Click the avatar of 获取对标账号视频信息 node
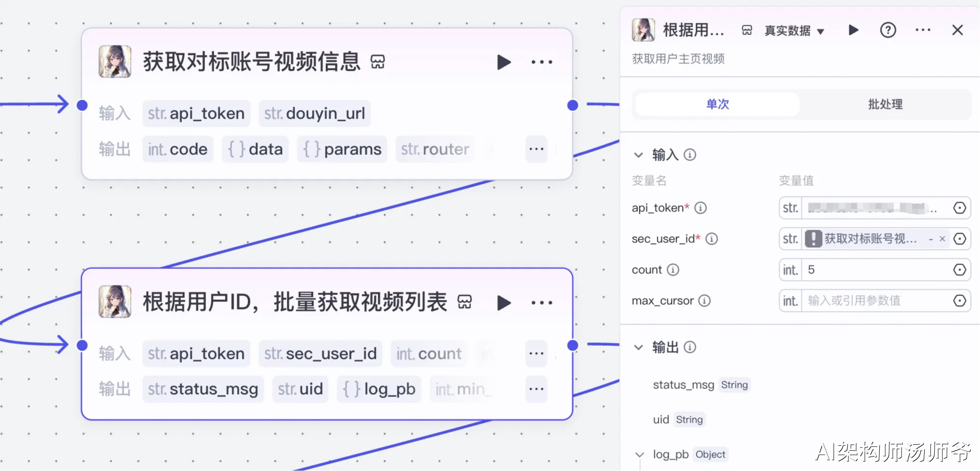Viewport: 980px width, 471px height. click(x=115, y=62)
